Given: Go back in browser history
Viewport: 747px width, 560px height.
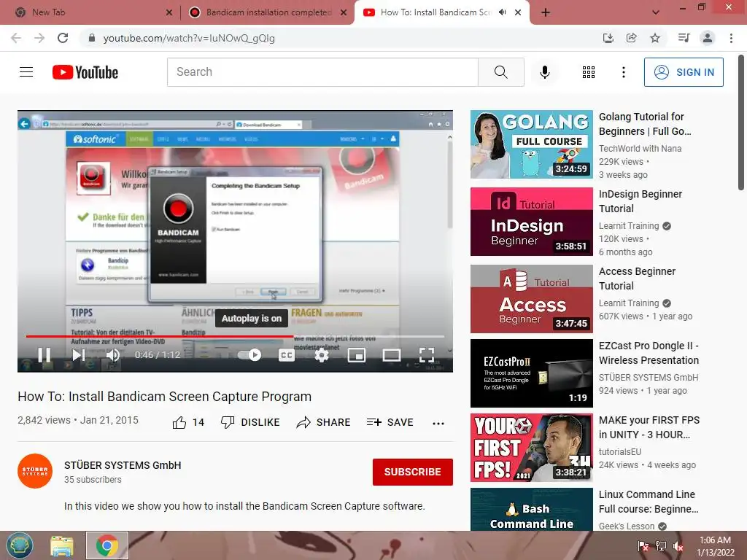Looking at the screenshot, I should [16, 38].
